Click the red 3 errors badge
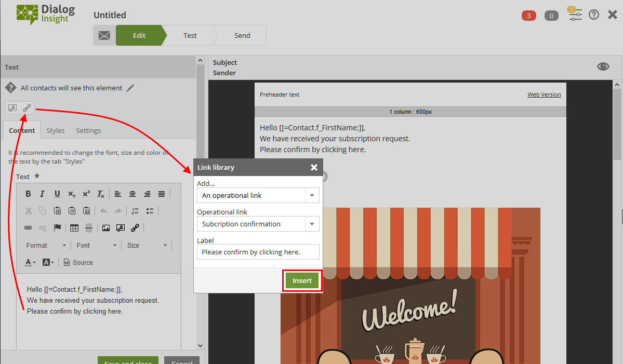 528,16
